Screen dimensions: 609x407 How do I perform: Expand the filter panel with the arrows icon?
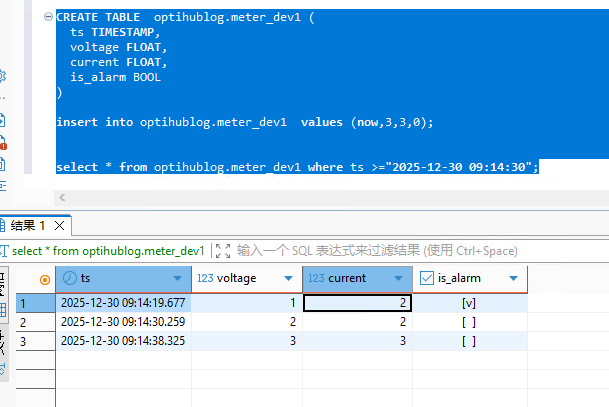(x=222, y=250)
